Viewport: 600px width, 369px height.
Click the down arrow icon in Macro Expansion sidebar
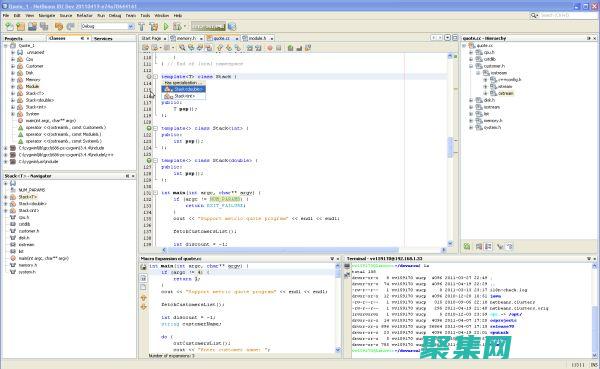[x=143, y=307]
